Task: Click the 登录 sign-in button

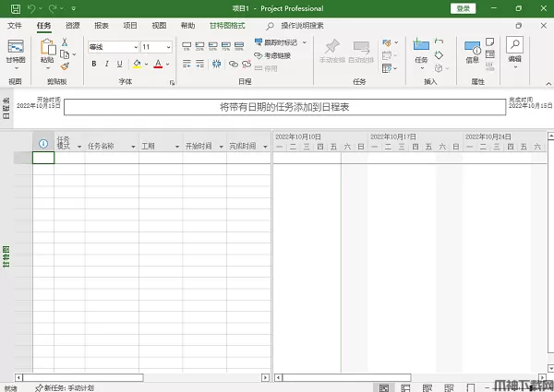Action: point(464,7)
